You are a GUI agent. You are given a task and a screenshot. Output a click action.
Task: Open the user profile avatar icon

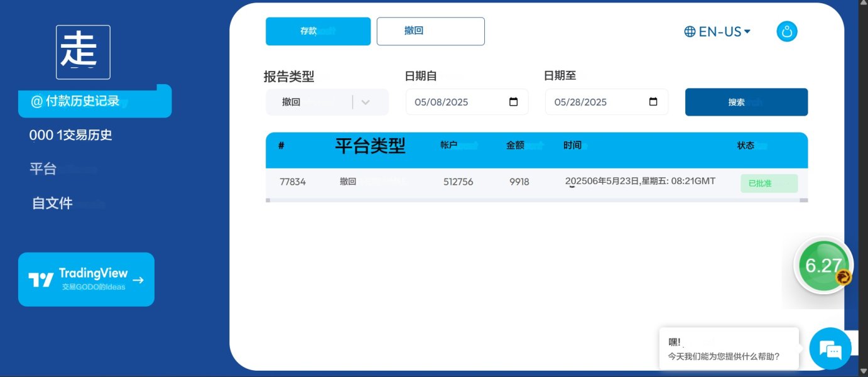point(787,31)
